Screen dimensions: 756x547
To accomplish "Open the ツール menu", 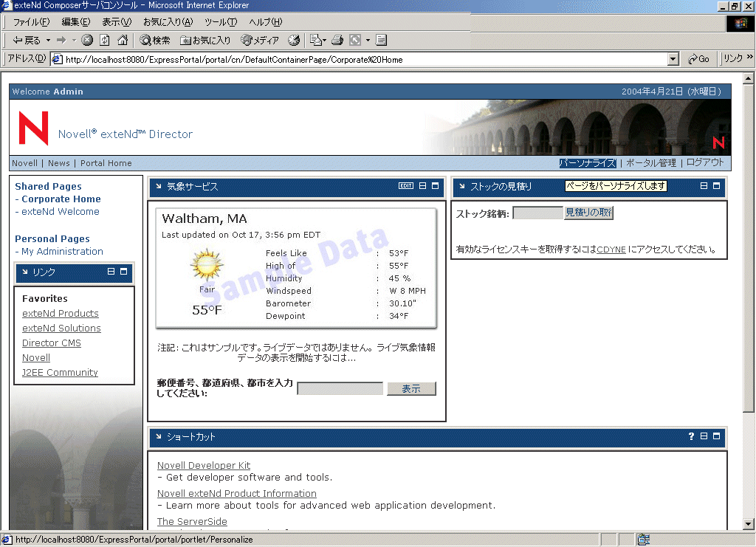I will 221,22.
